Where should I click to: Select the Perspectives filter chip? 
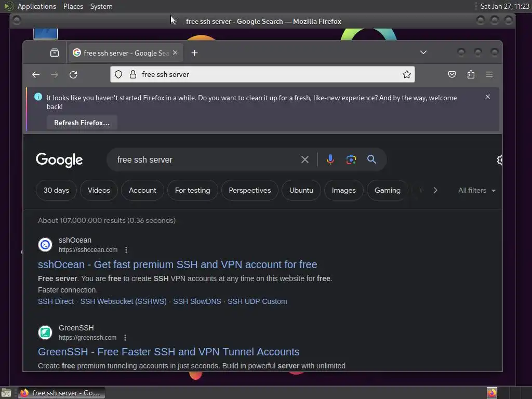tap(250, 190)
